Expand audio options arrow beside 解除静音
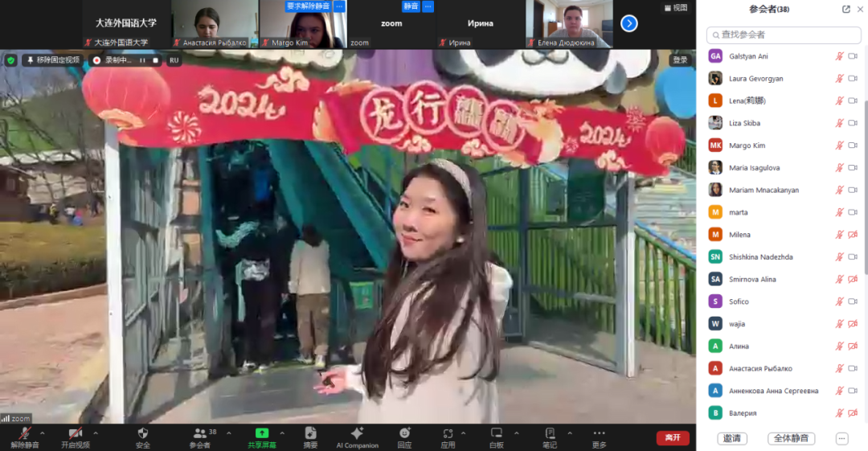 (x=43, y=433)
